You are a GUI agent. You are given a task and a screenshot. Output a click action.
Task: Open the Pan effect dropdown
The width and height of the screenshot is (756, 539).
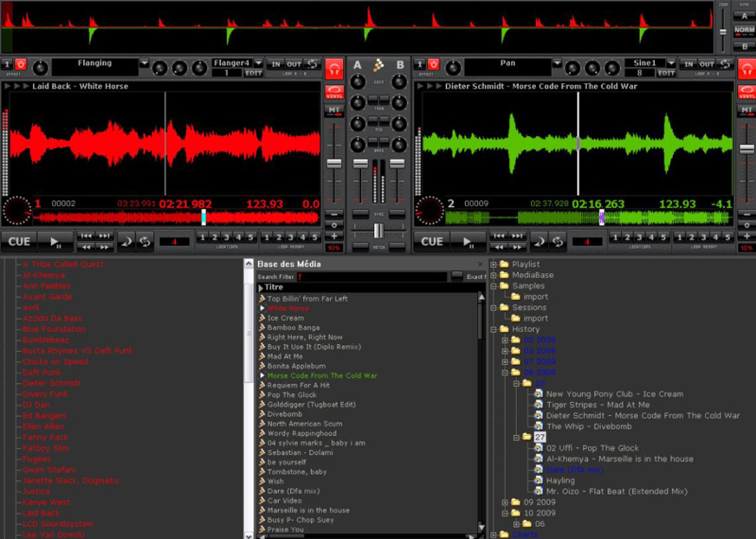click(x=557, y=64)
